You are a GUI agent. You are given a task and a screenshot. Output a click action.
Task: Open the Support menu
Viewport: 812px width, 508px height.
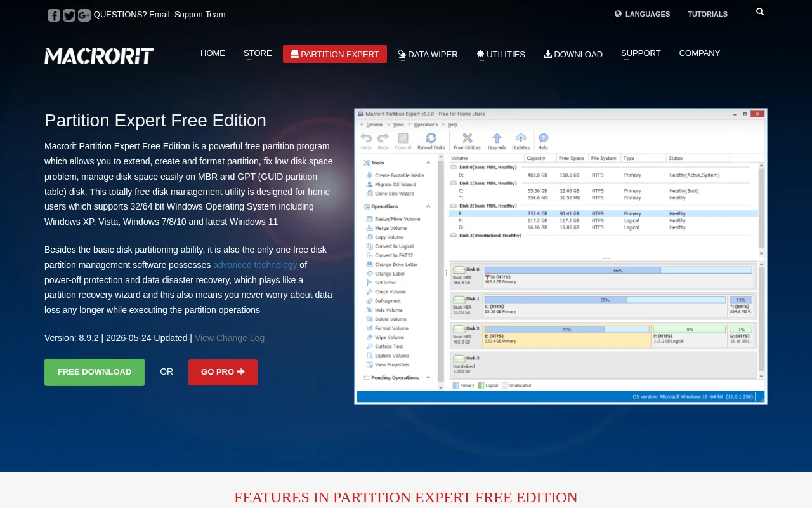coord(641,53)
